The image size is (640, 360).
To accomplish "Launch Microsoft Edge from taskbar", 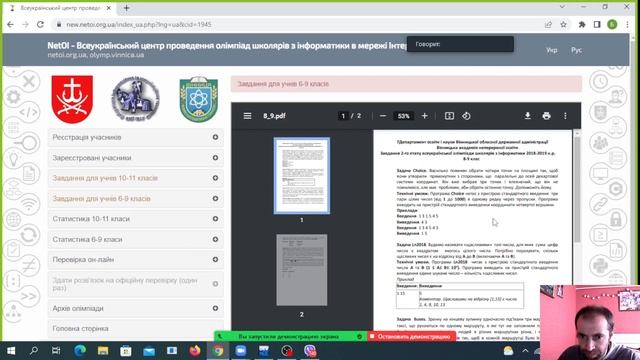I will (x=80, y=351).
